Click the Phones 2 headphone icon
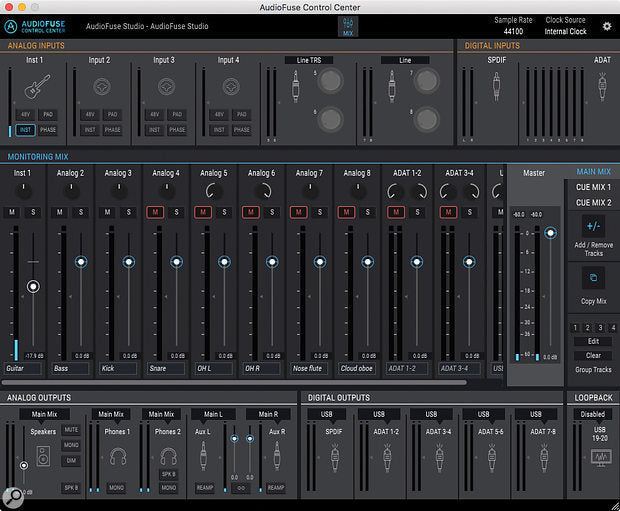The height and width of the screenshot is (511, 620). pyautogui.click(x=168, y=456)
